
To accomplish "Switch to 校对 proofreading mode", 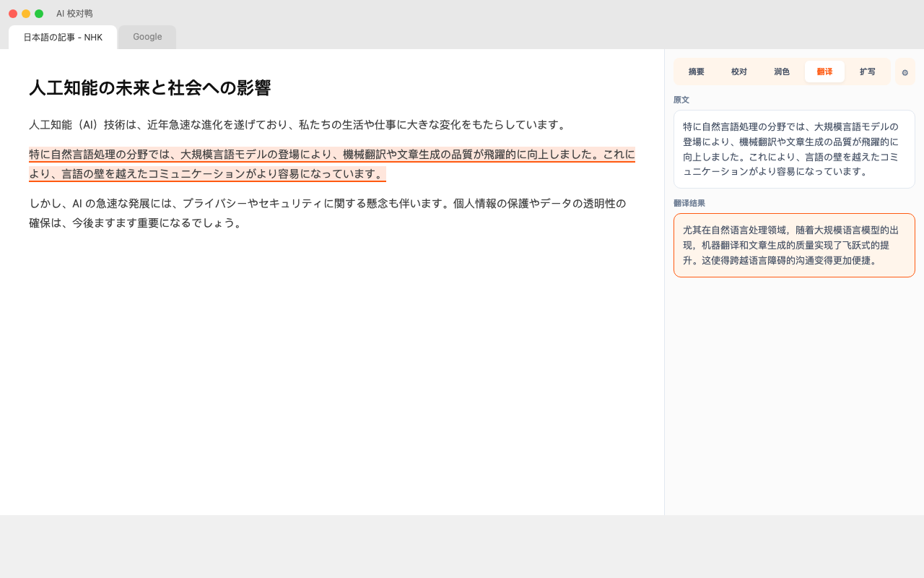I will click(738, 72).
